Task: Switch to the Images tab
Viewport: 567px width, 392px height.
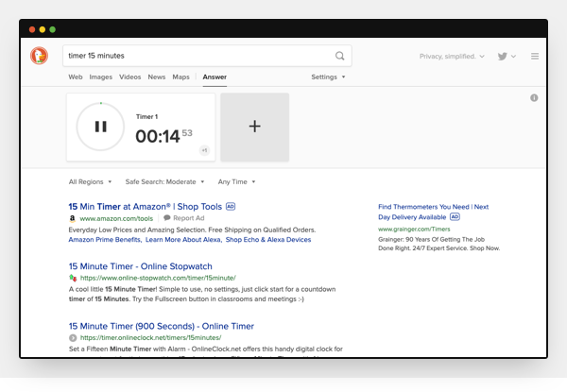Action: (x=100, y=77)
